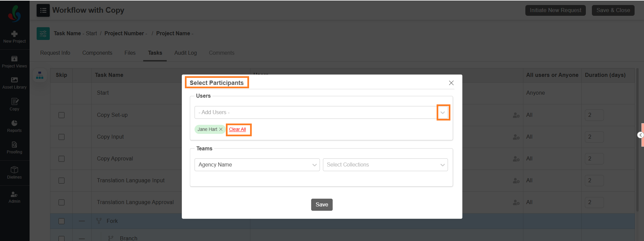Close the Select Participants dialog

click(x=451, y=83)
